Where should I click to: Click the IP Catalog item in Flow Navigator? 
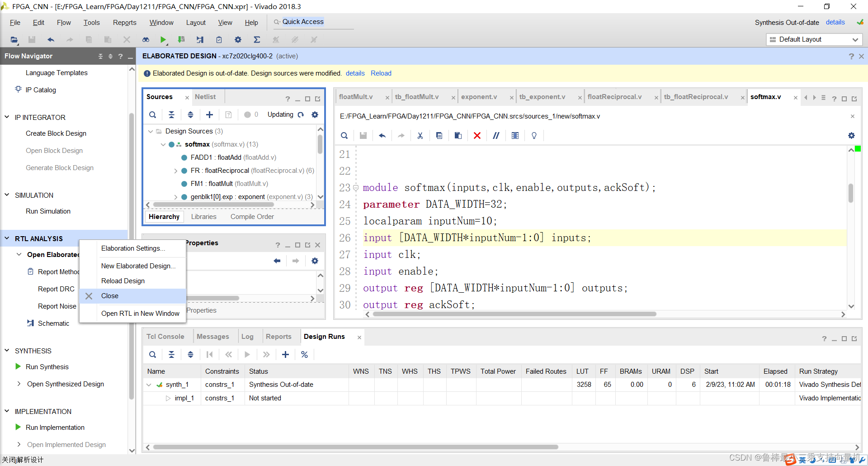41,90
